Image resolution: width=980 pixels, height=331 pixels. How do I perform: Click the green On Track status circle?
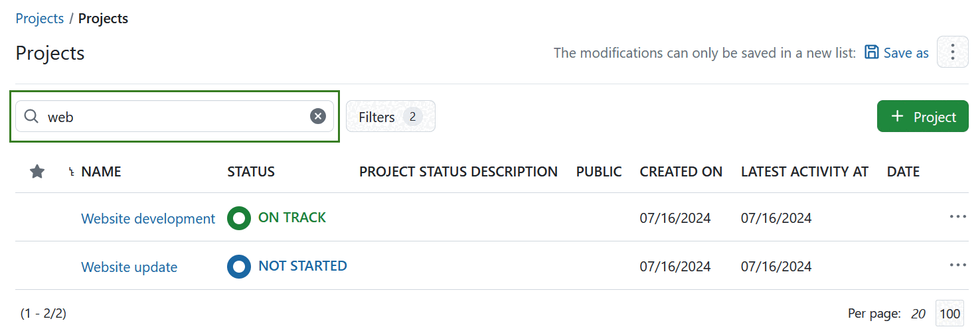[239, 218]
